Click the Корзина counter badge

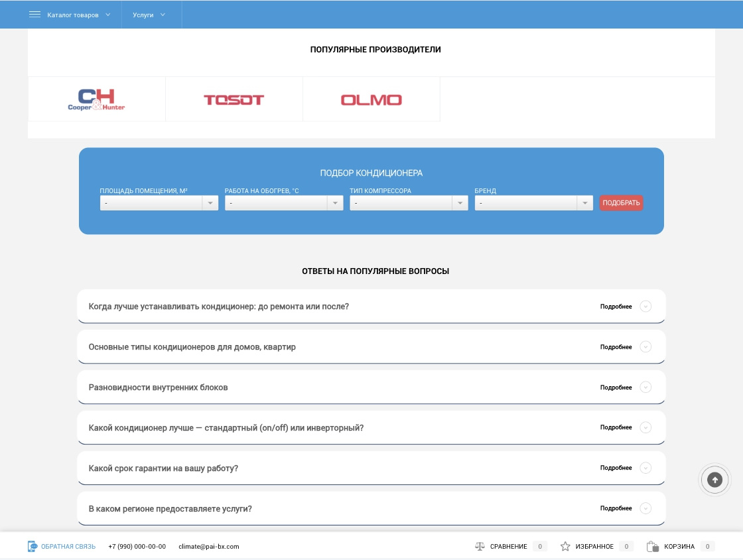pos(707,546)
